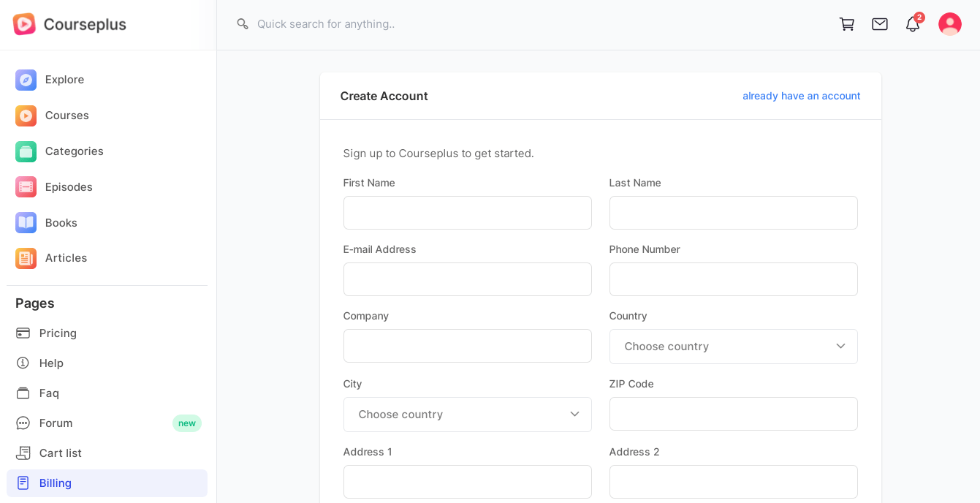This screenshot has width=980, height=503.
Task: Click the Explore compass icon
Action: (26, 80)
